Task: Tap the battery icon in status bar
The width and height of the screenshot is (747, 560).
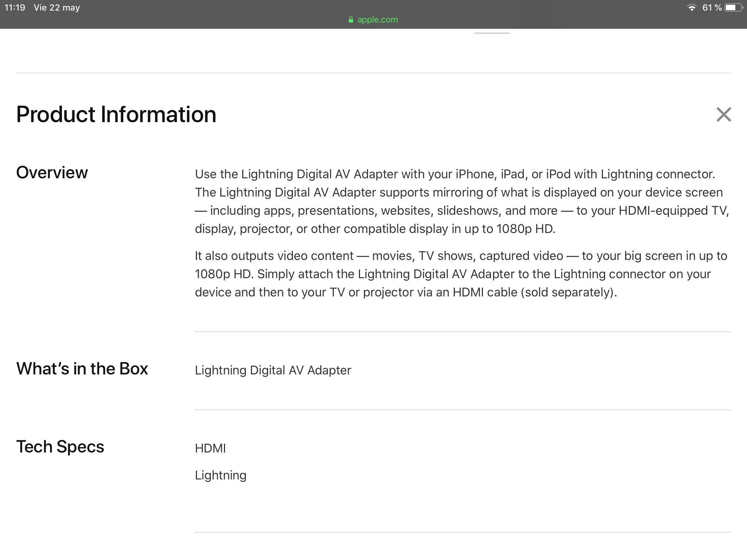Action: point(733,8)
